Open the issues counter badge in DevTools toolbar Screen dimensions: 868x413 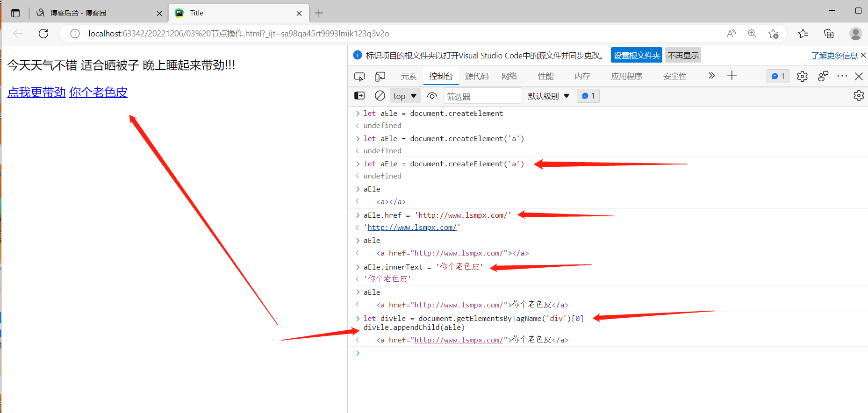click(778, 76)
